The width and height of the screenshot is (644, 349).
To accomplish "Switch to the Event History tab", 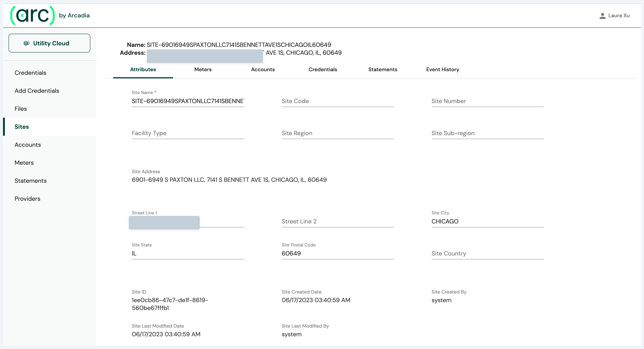I will coord(442,70).
